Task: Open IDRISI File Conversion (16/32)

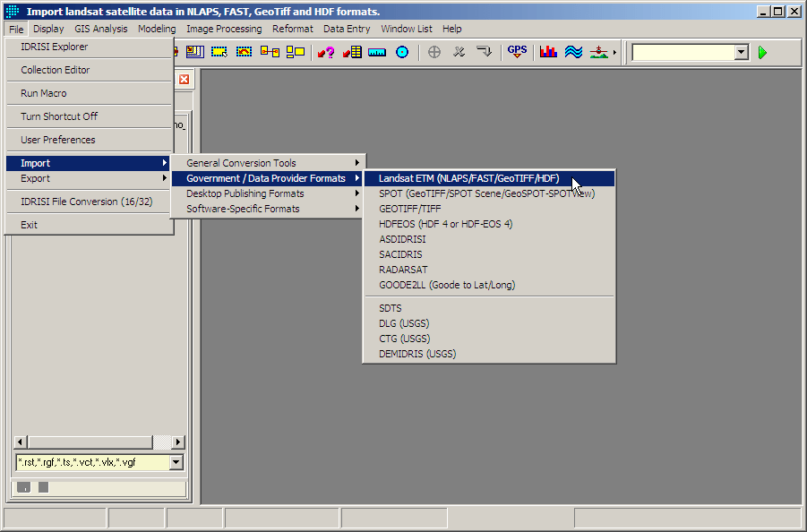Action: (89, 202)
